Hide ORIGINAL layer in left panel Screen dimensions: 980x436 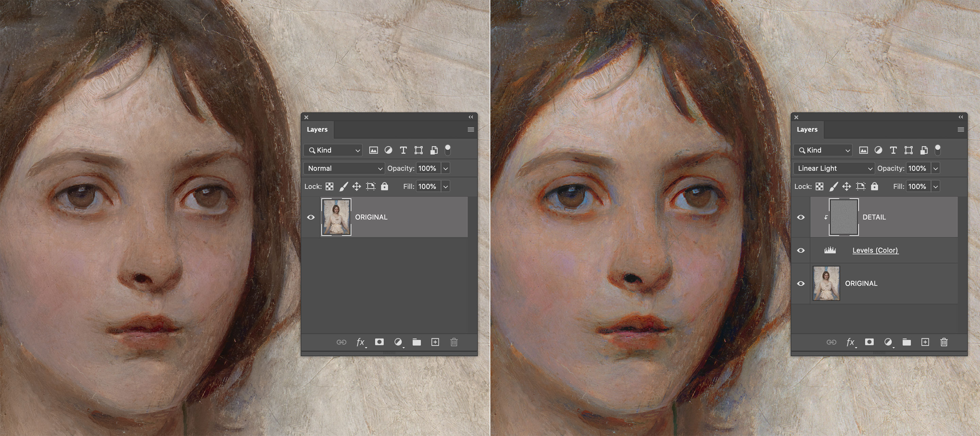[311, 217]
